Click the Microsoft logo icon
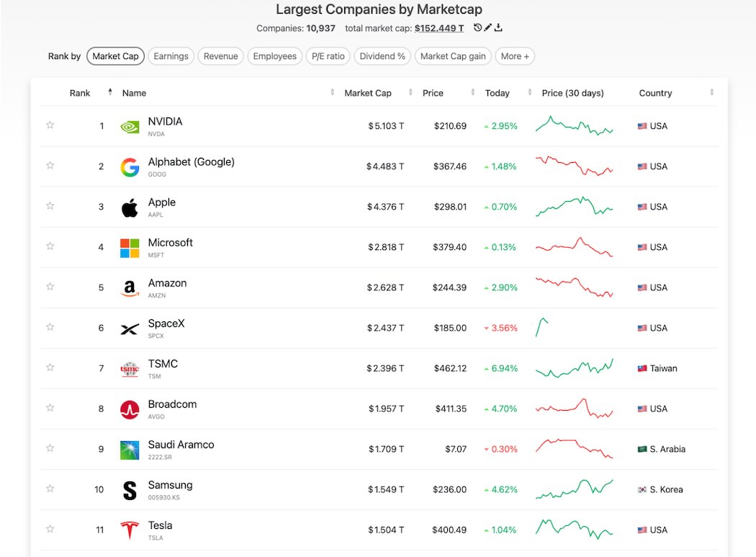This screenshot has height=557, width=756. coord(130,248)
